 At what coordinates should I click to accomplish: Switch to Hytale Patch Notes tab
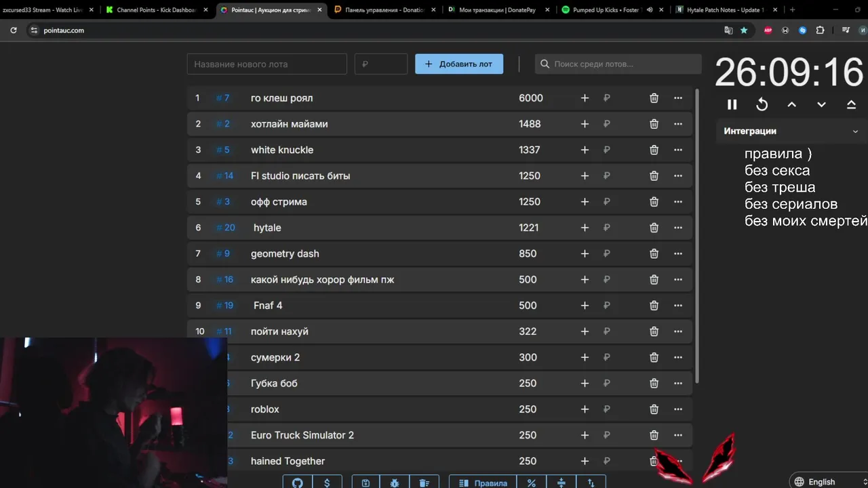[x=727, y=9]
